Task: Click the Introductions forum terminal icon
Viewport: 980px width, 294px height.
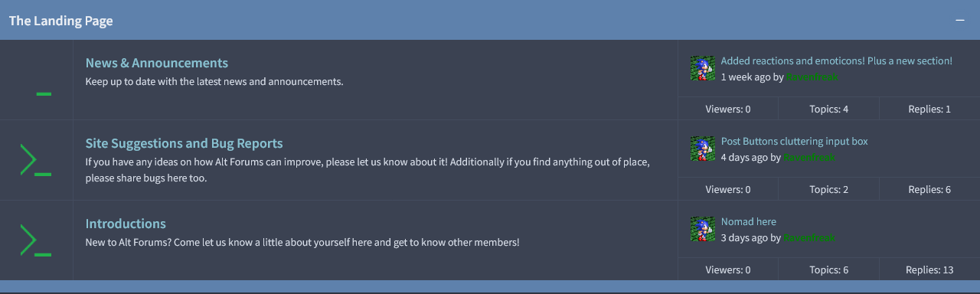Action: (35, 240)
